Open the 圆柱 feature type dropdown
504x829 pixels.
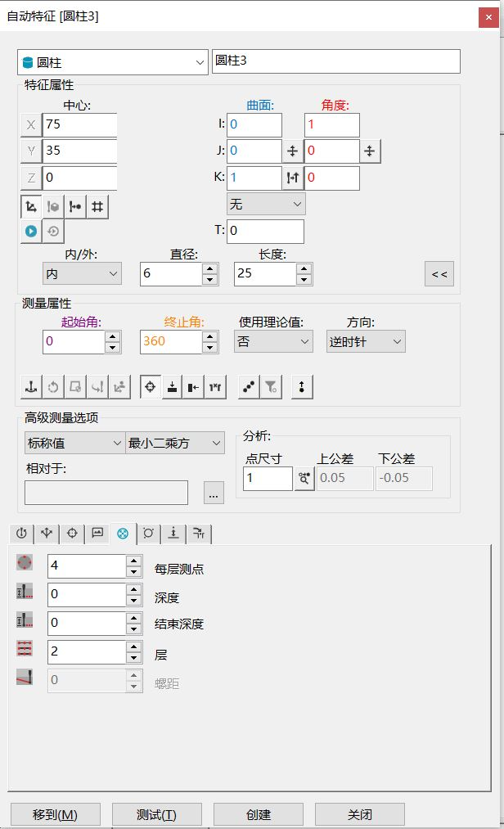click(113, 62)
